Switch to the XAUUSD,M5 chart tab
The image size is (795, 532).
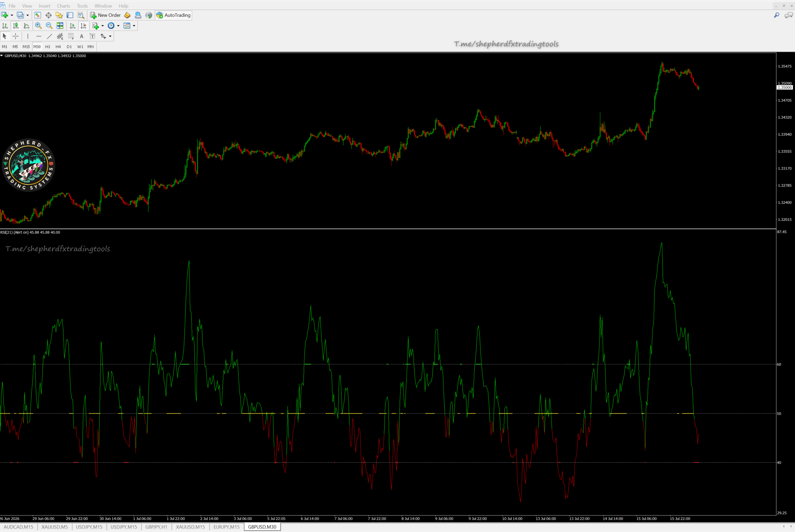55,527
